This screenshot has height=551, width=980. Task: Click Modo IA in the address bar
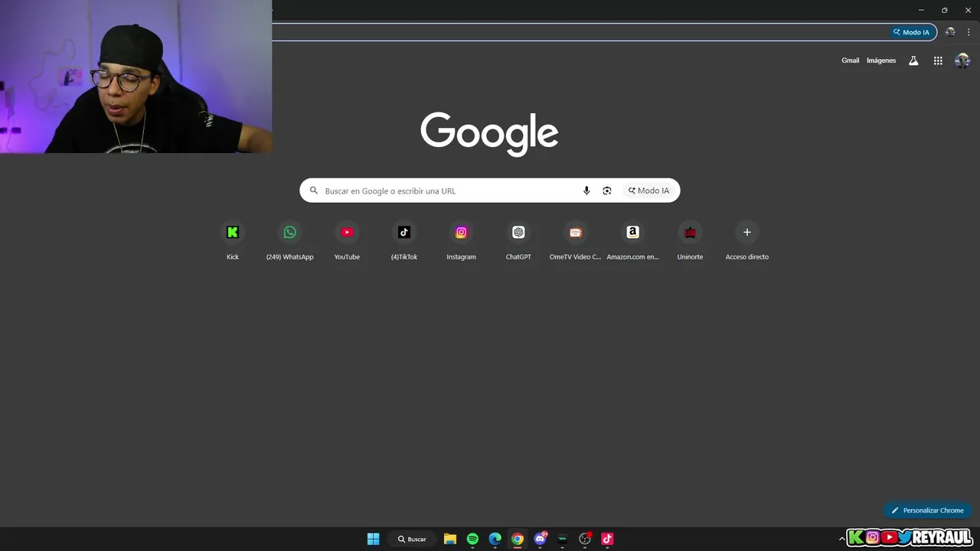coord(912,32)
